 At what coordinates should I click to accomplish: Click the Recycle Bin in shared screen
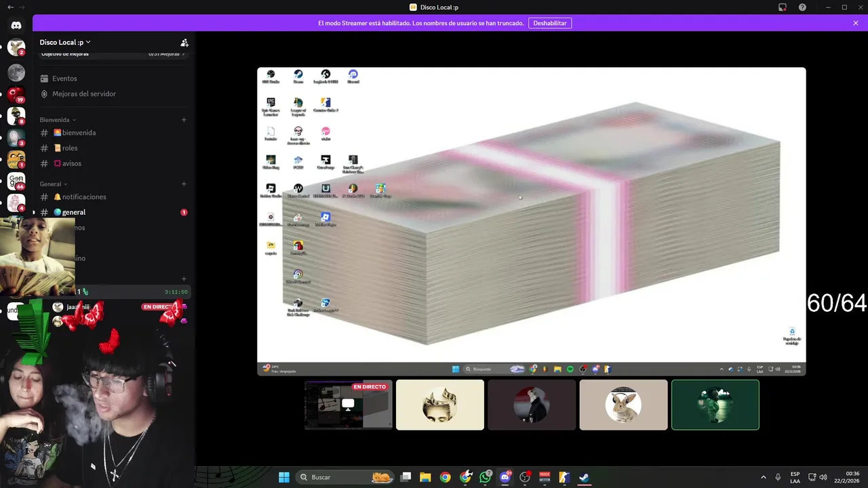(792, 336)
